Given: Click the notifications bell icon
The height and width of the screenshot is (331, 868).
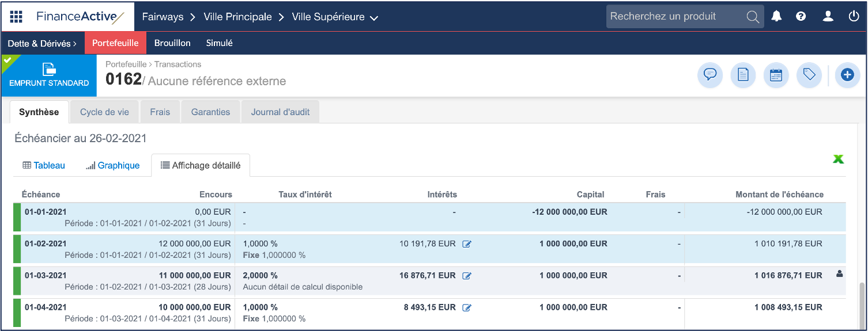Looking at the screenshot, I should click(x=776, y=17).
